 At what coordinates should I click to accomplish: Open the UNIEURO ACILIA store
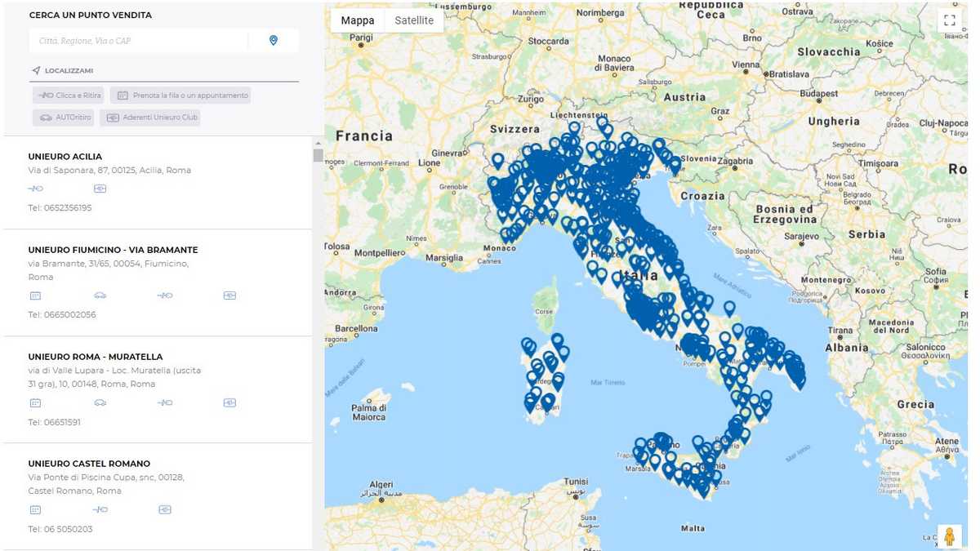coord(65,157)
